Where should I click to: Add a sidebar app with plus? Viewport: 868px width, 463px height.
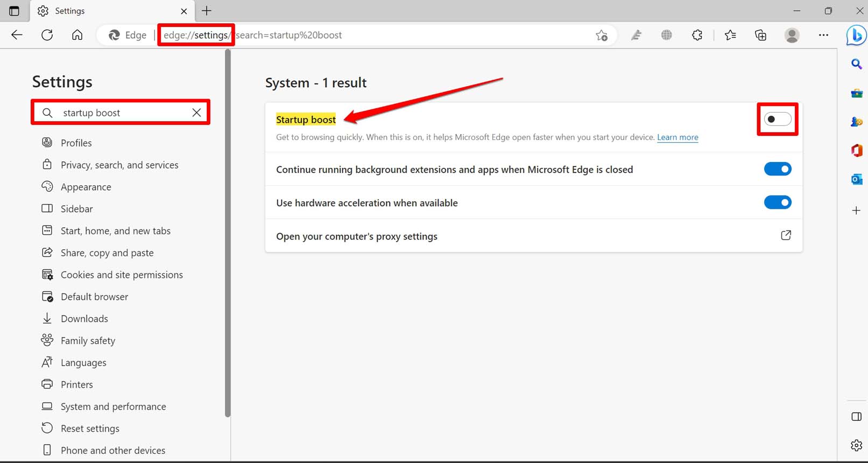[x=857, y=211]
